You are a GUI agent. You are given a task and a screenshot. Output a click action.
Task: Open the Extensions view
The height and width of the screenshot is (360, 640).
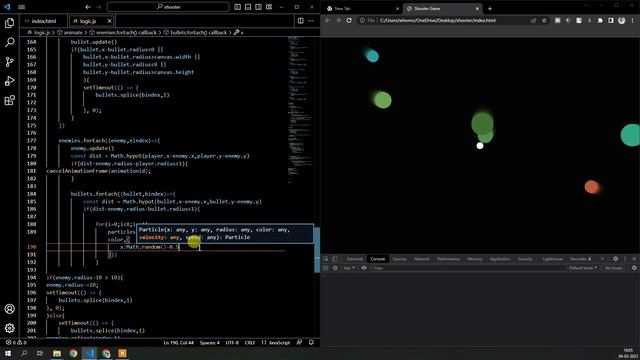[x=9, y=100]
